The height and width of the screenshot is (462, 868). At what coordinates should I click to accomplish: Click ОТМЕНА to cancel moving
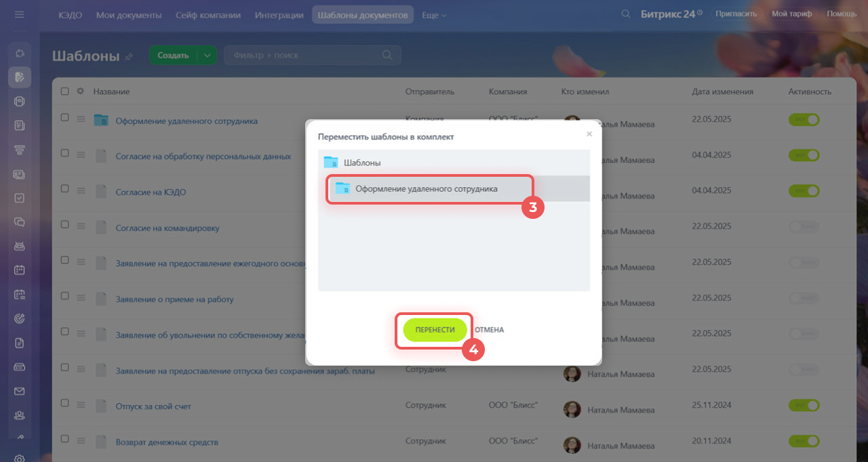(489, 330)
